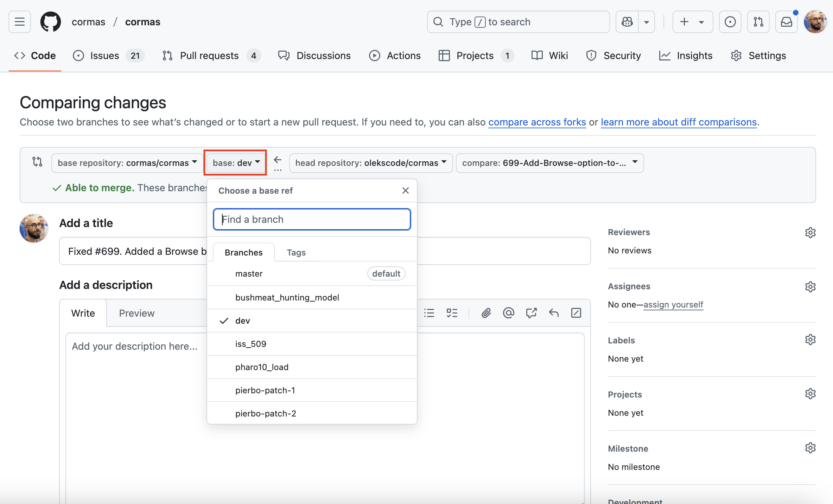Switch to the Preview tab

tap(136, 313)
